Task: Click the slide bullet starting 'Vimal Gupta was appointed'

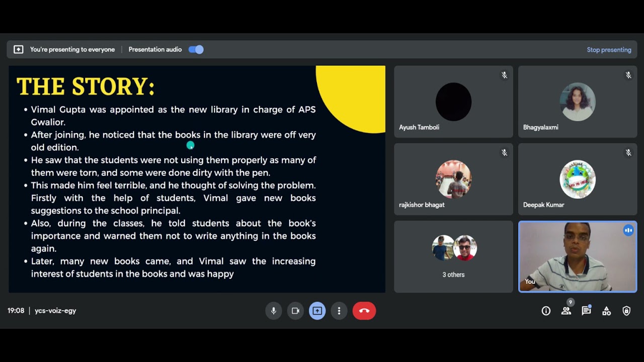Action: tap(173, 116)
